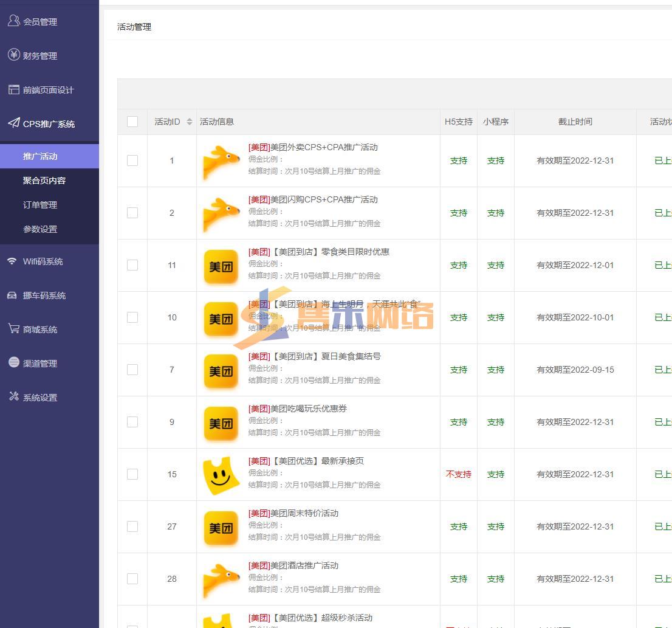Expand the 系统设置 sidebar menu

click(x=49, y=398)
